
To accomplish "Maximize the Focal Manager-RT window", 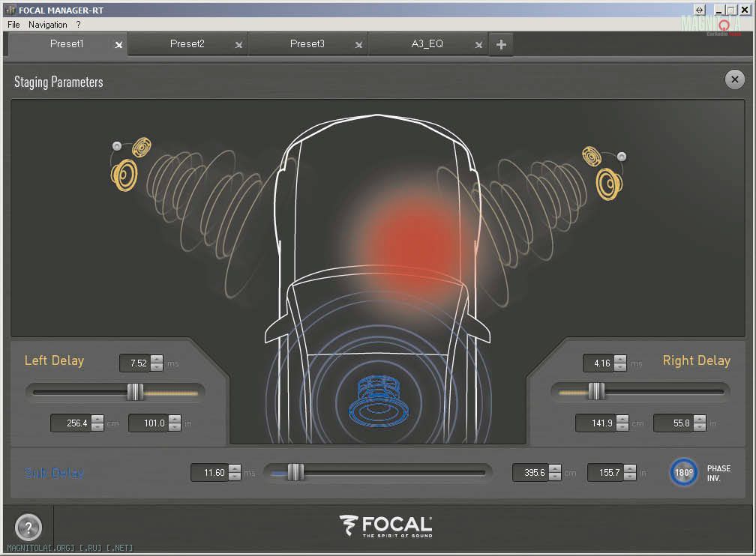I will pos(731,10).
